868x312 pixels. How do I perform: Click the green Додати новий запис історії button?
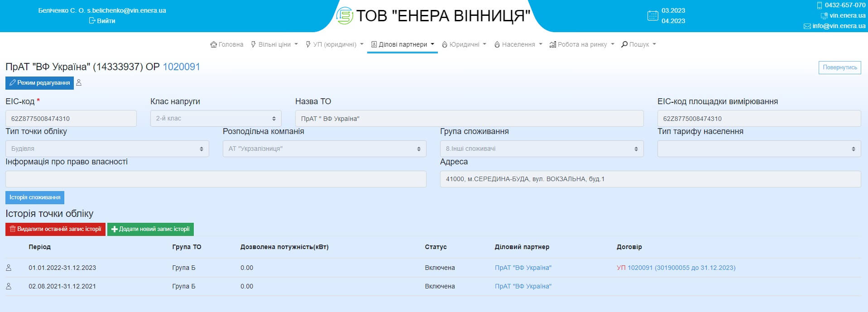coord(150,229)
